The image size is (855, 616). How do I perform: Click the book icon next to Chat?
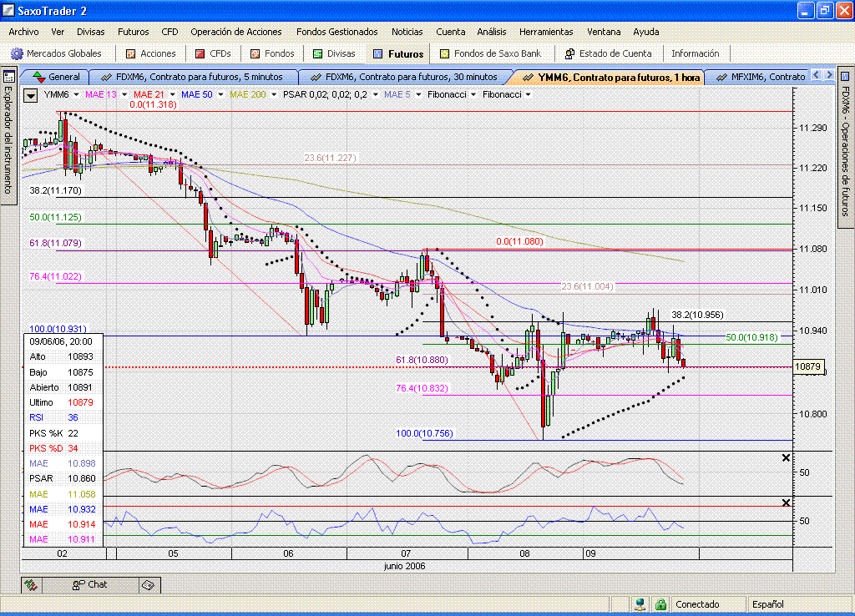(x=148, y=585)
